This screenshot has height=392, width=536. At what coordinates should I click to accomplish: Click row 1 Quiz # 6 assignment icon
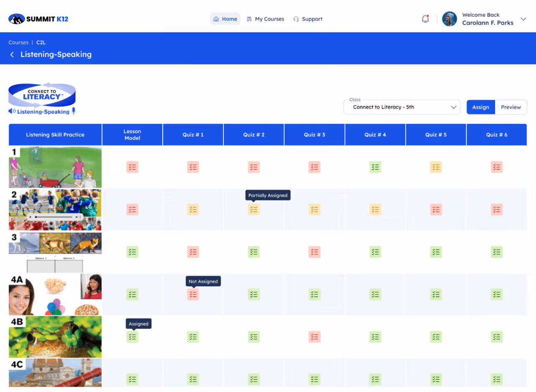click(497, 167)
